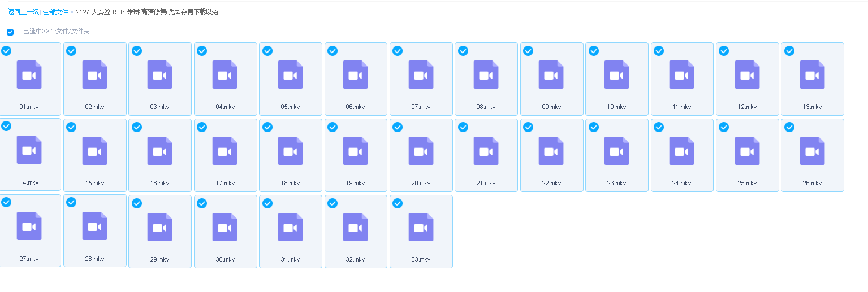
Task: Click the 25.mkv video file icon
Action: (x=747, y=151)
